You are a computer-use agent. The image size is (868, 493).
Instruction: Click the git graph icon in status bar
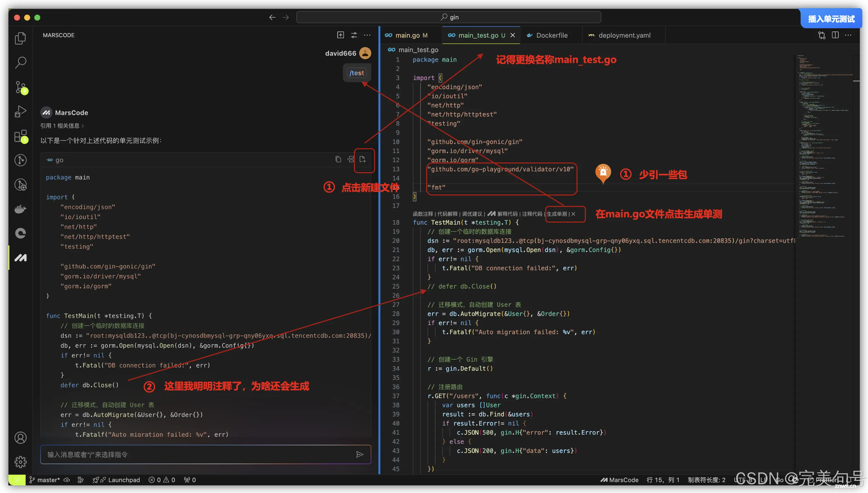click(80, 480)
